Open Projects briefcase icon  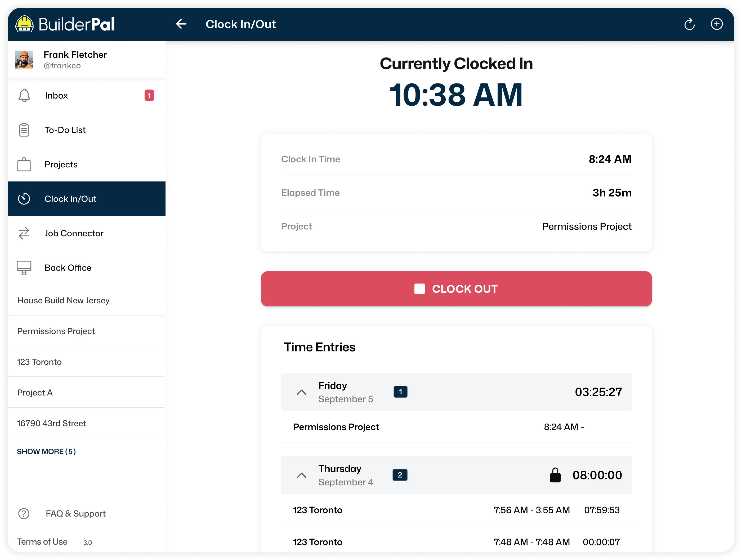coord(24,165)
